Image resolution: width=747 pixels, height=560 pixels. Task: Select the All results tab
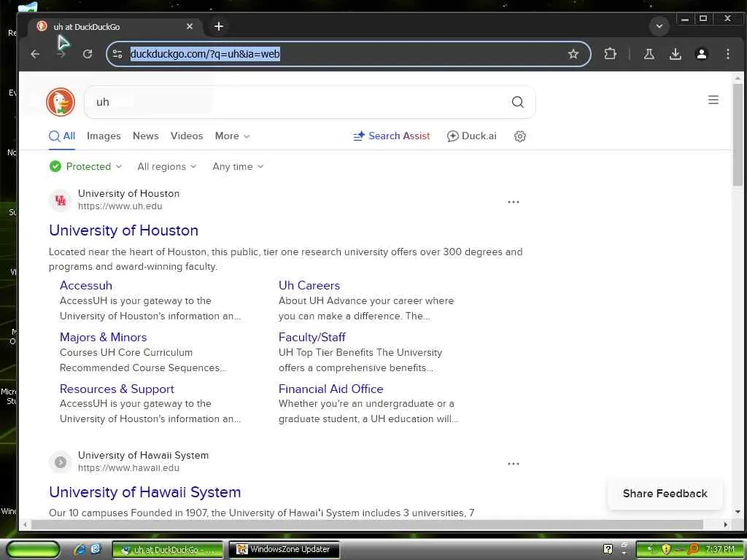62,136
